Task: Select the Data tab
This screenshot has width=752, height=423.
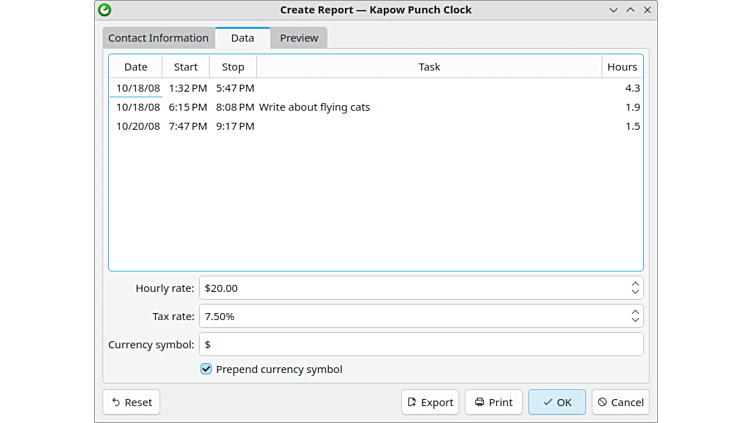Action: click(x=242, y=38)
